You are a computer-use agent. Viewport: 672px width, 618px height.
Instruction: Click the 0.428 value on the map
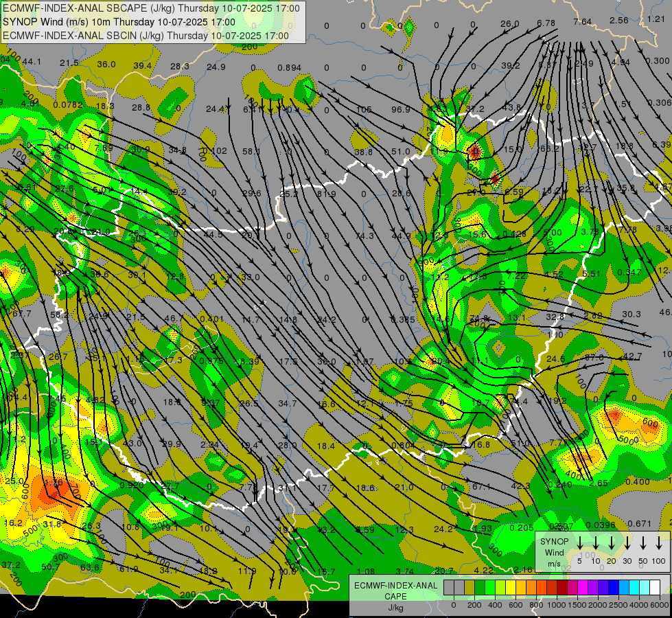[514, 233]
